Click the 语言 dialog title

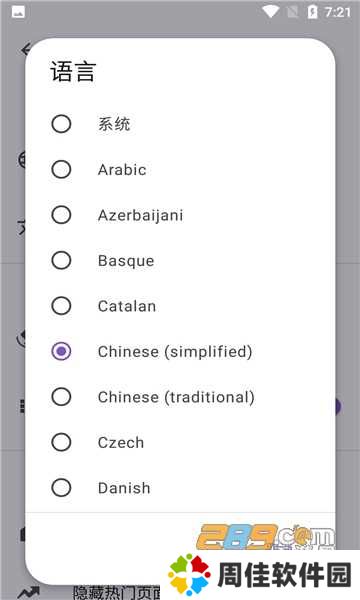tap(73, 72)
